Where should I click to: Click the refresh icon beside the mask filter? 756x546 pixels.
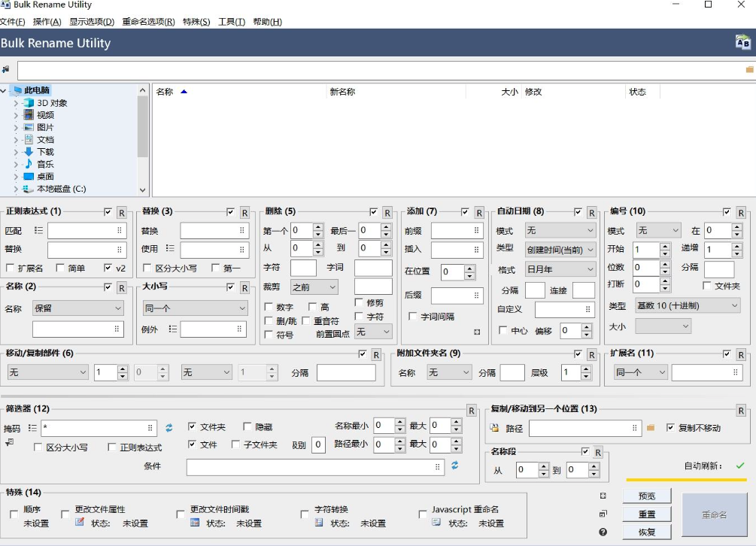[169, 426]
